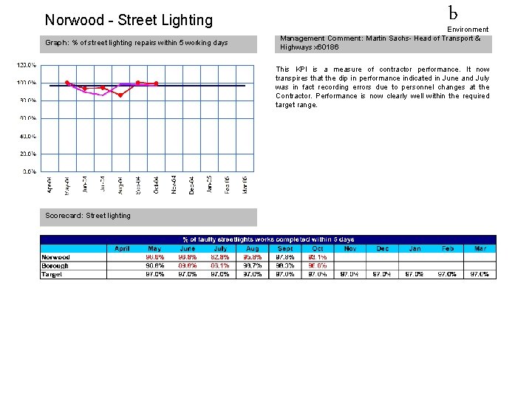This screenshot has width=532, height=399.
Task: Click the 'Nov' column header in the scorecard
Action: [x=350, y=249]
